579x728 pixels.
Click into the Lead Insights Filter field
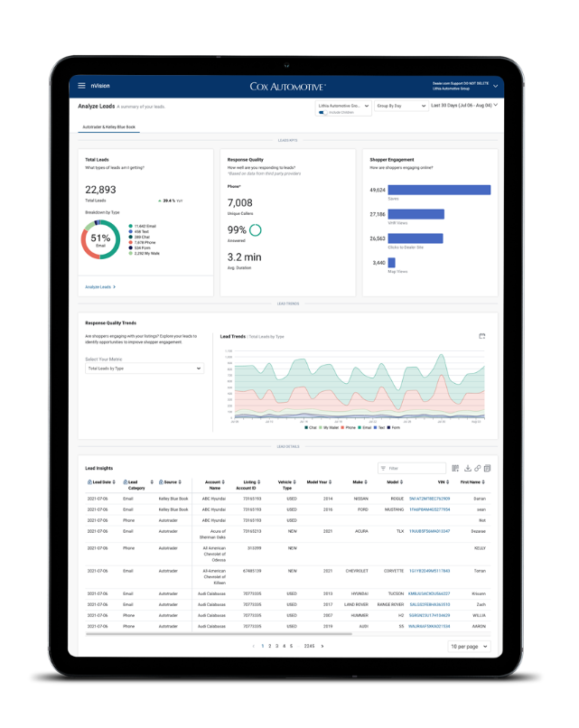[x=412, y=468]
